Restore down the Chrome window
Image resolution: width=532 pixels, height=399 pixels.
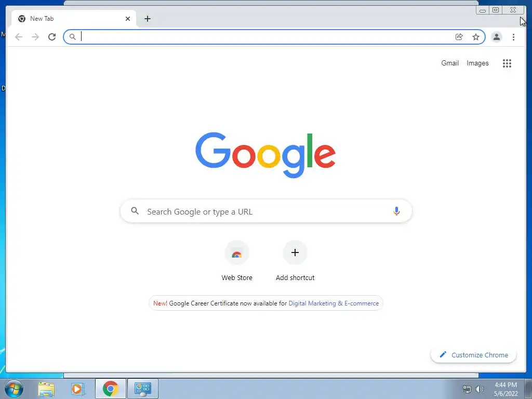496,10
